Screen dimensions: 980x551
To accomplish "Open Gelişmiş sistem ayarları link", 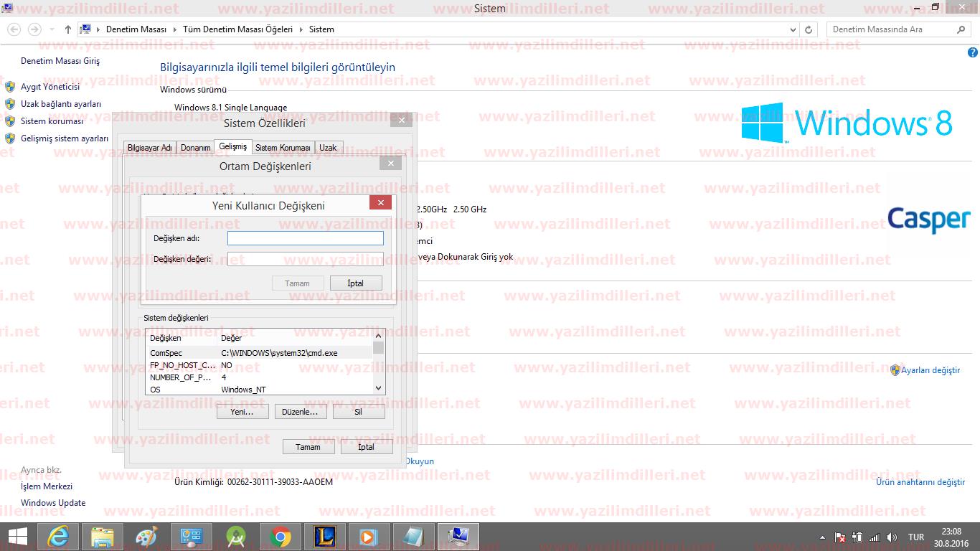I will pos(65,138).
